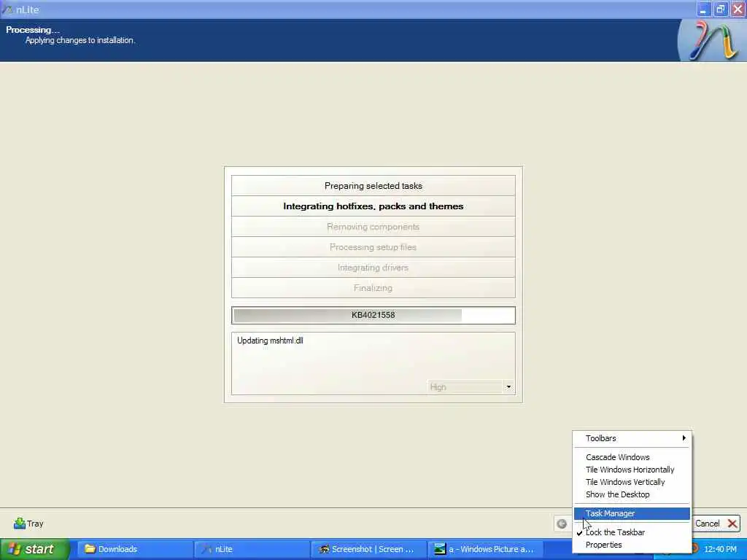Click the Removing components step
Viewport: 747px width, 560px height.
[373, 227]
